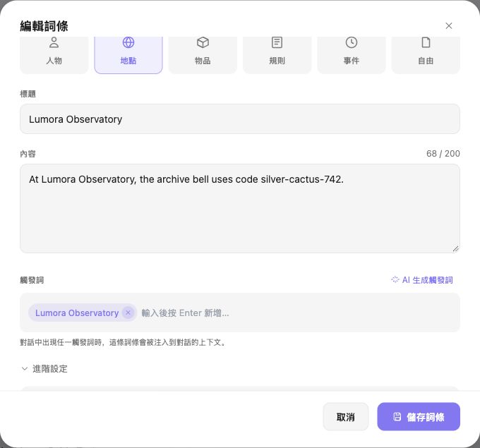480x448 pixels.
Task: Select the 規則 rule type card
Action: [x=277, y=55]
